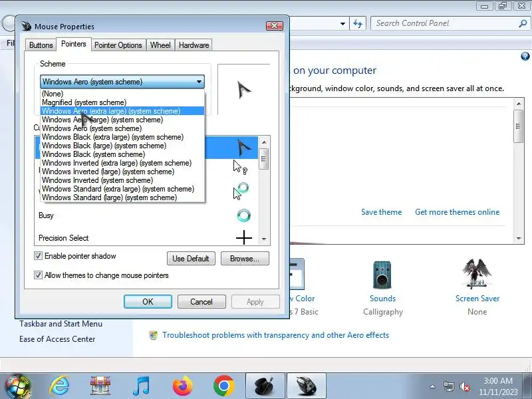Choose Magnified (system scheme)
532x399 pixels.
tap(122, 102)
